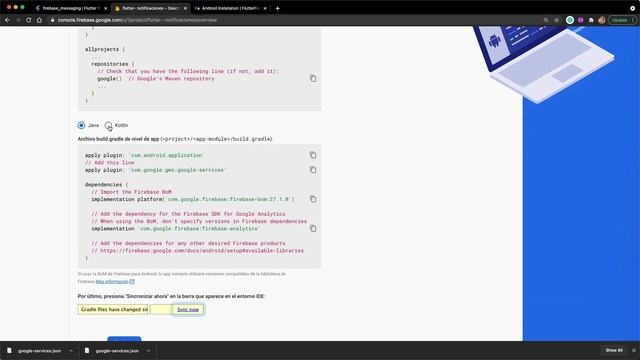Go back in browser history
640x360 pixels.
coord(7,20)
